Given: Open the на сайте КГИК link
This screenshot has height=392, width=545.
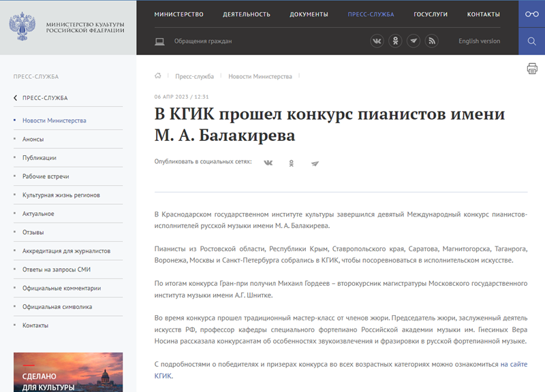Looking at the screenshot, I should (x=514, y=364).
